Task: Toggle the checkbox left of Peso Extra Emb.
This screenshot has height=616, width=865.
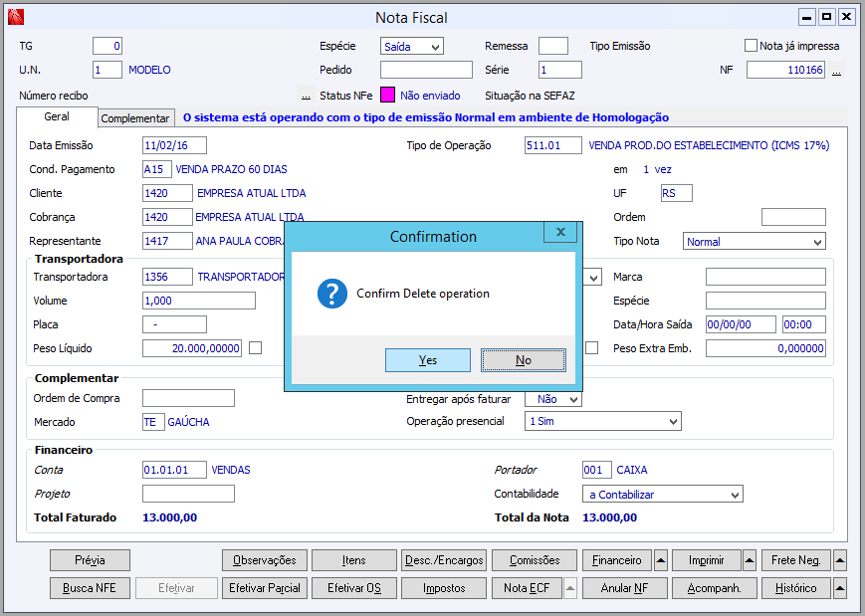Action: (x=591, y=348)
